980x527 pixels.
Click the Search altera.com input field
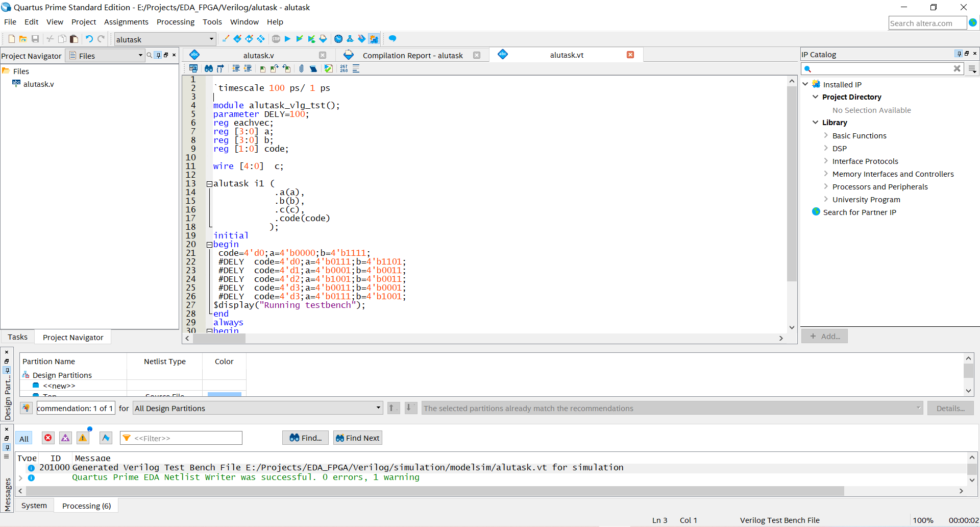pyautogui.click(x=926, y=22)
